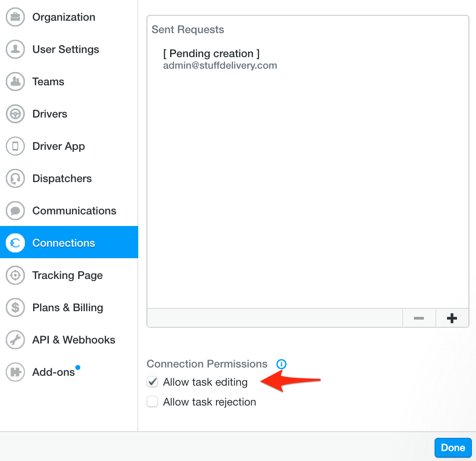
Task: Open the Driver App phone icon
Action: (x=15, y=146)
